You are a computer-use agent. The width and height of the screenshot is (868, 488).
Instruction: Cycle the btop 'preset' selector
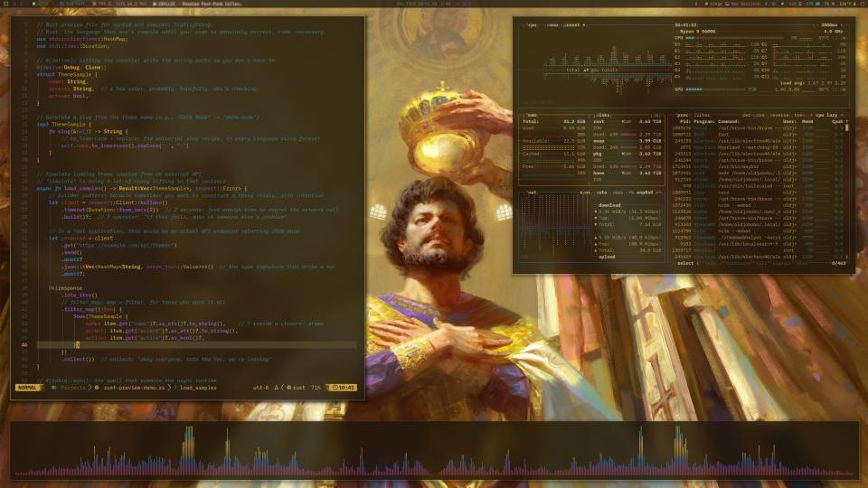[x=573, y=25]
